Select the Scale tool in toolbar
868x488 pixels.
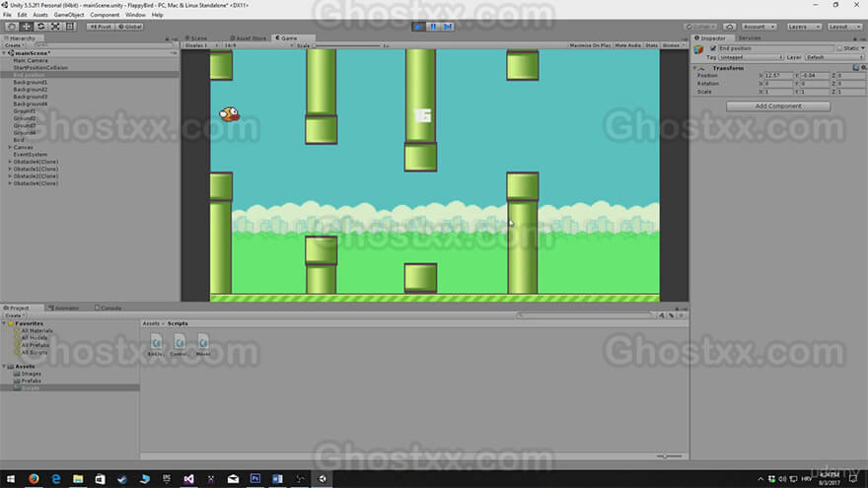click(55, 27)
